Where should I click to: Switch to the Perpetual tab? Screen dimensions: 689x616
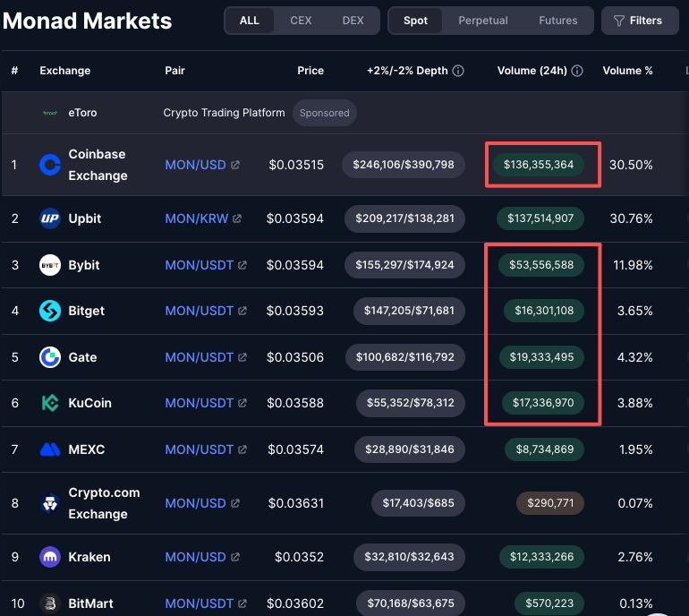[x=483, y=21]
